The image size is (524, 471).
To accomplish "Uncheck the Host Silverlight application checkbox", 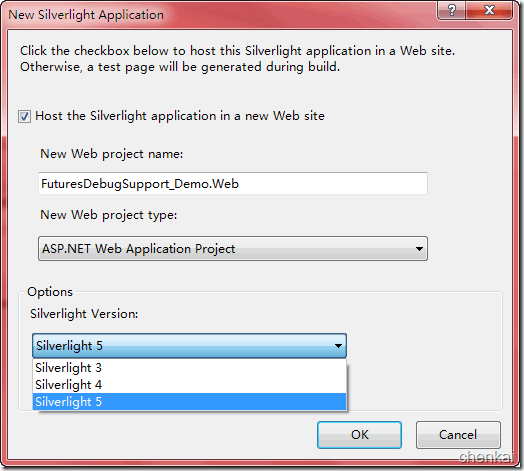I will [x=24, y=117].
